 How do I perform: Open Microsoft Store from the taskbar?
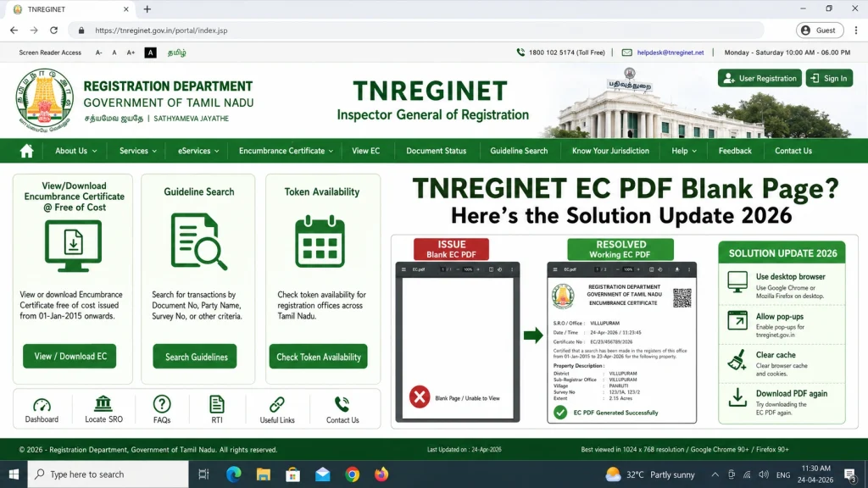(x=292, y=474)
